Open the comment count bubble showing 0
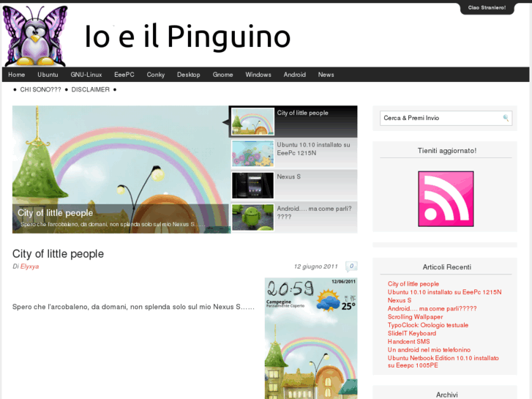 [x=351, y=266]
